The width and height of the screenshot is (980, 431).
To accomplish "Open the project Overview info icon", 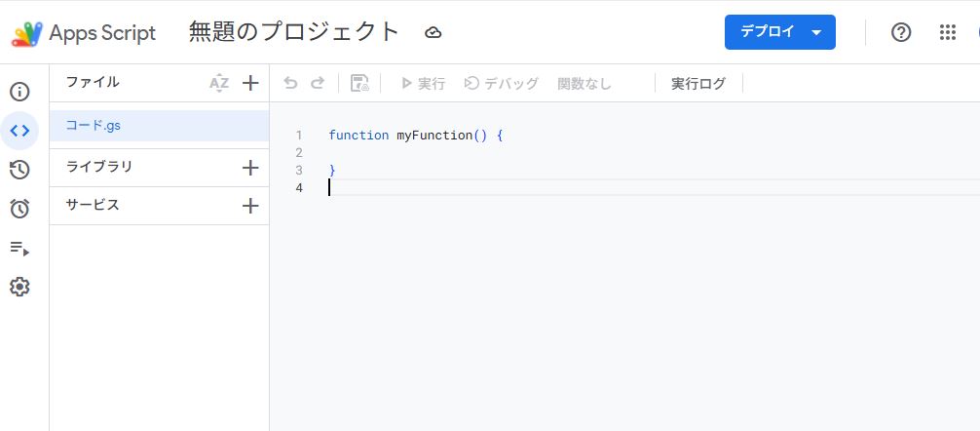I will point(19,93).
